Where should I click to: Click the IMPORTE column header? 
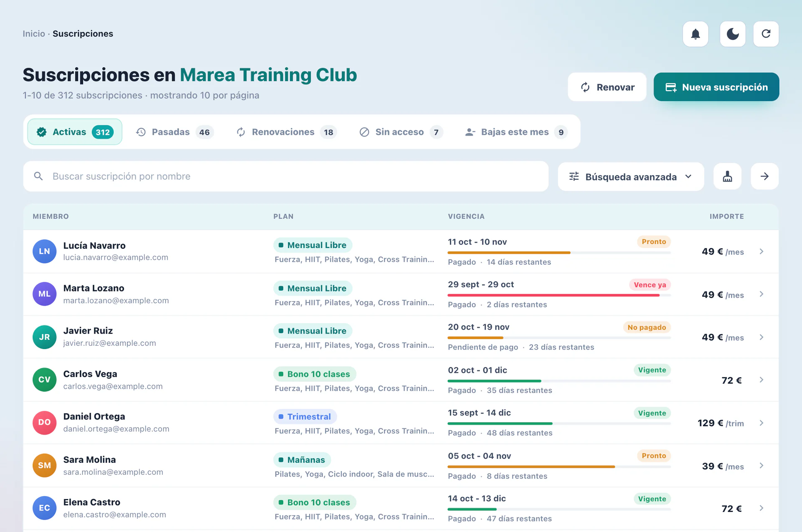coord(726,216)
